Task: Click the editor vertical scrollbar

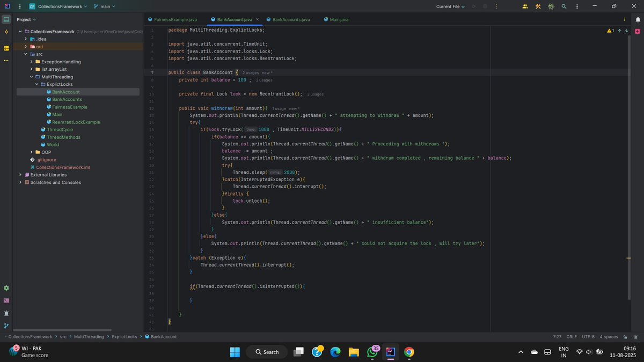Action: [x=629, y=167]
